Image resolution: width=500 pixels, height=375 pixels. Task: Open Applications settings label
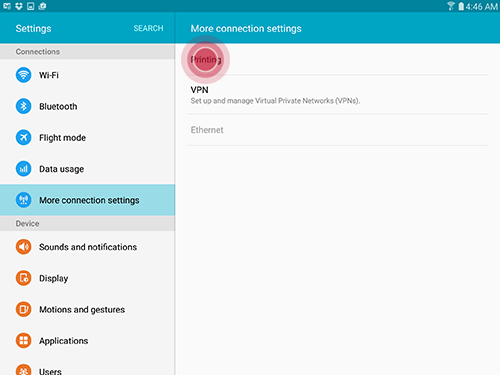tap(64, 341)
